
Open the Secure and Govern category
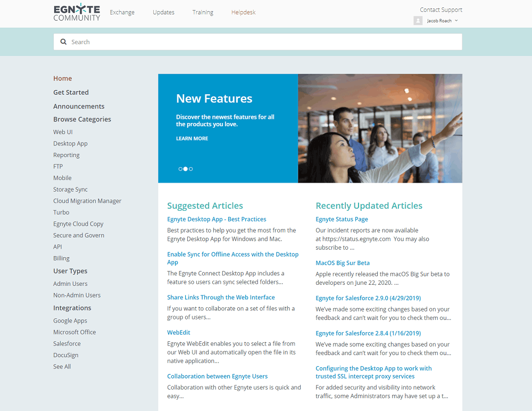click(x=79, y=235)
